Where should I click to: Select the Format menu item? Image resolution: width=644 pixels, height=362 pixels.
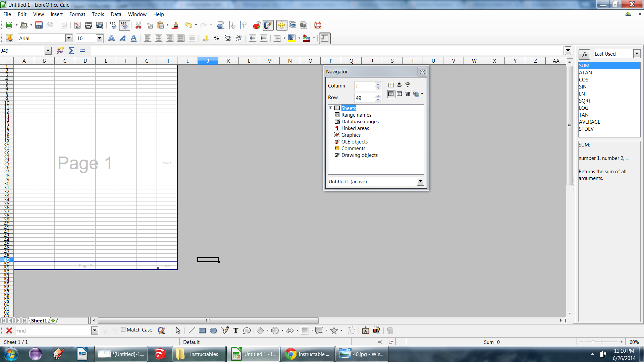click(77, 14)
